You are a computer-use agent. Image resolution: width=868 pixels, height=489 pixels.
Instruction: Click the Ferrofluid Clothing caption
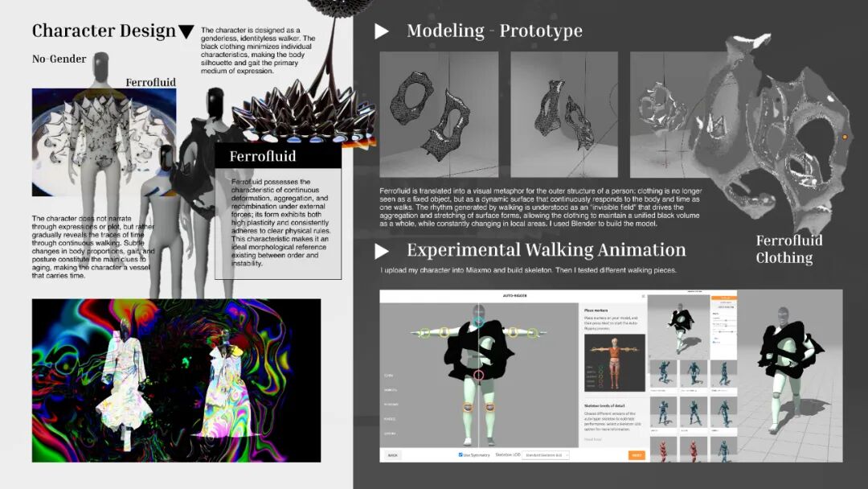(789, 249)
